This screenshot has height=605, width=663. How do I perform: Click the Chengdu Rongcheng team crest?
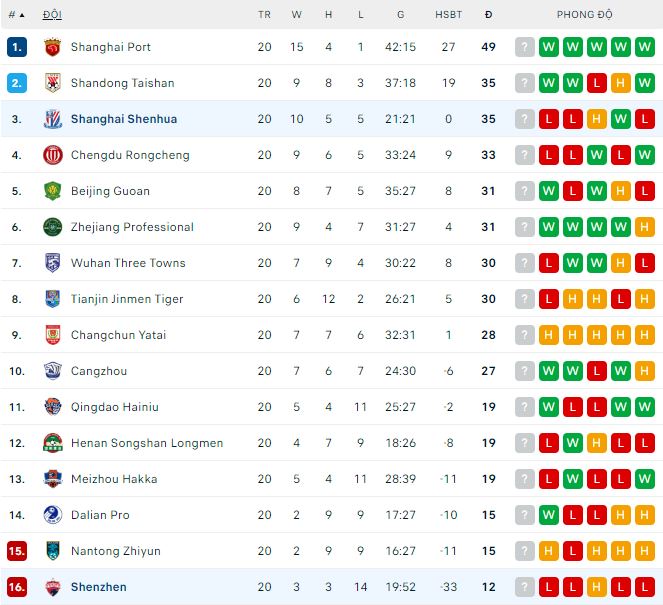tap(53, 155)
